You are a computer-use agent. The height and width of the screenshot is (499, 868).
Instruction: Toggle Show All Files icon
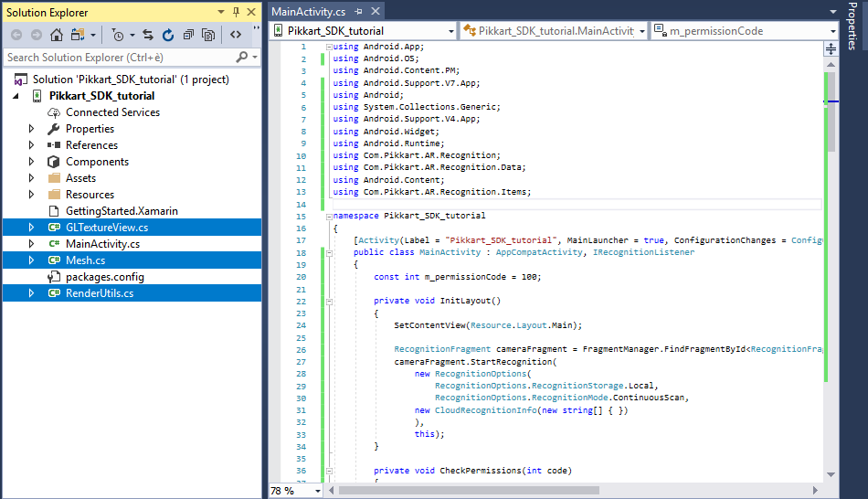click(x=208, y=35)
